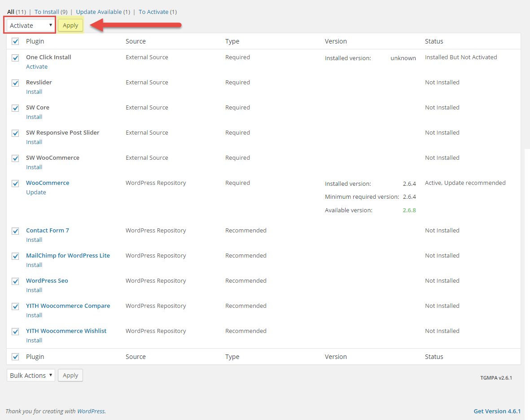Viewport: 530px width, 420px height.
Task: Uncheck the WordPress Seo checkbox
Action: (15, 281)
